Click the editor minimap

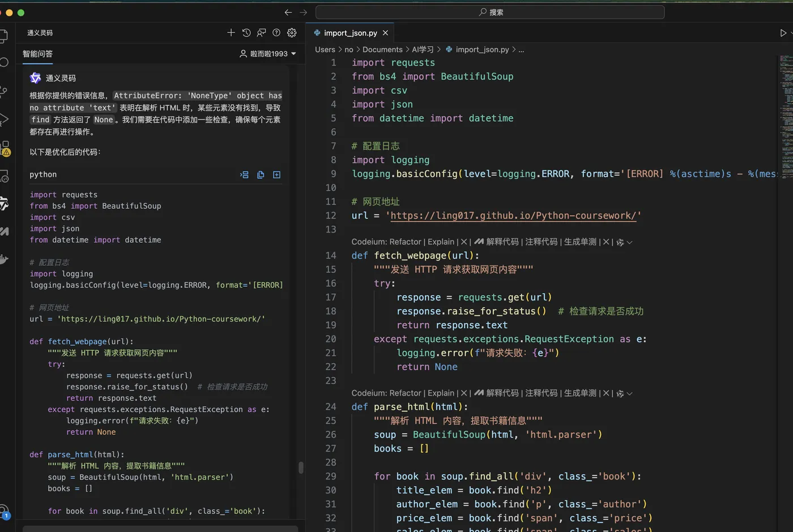click(x=785, y=116)
